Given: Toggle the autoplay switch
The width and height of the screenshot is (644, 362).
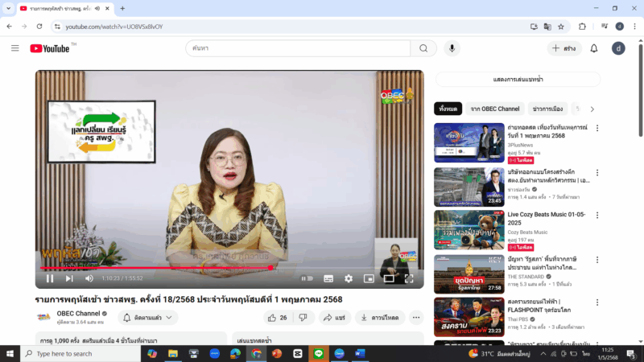Looking at the screenshot, I should 307,278.
